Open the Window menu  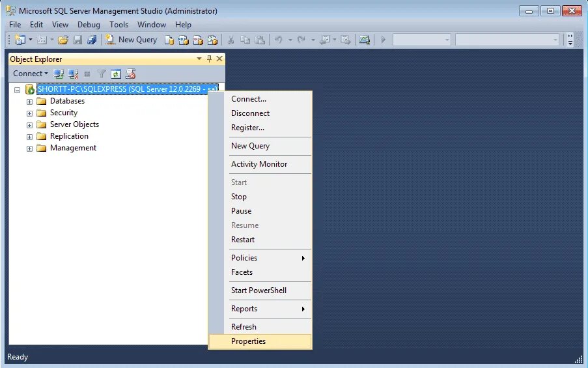tap(152, 25)
